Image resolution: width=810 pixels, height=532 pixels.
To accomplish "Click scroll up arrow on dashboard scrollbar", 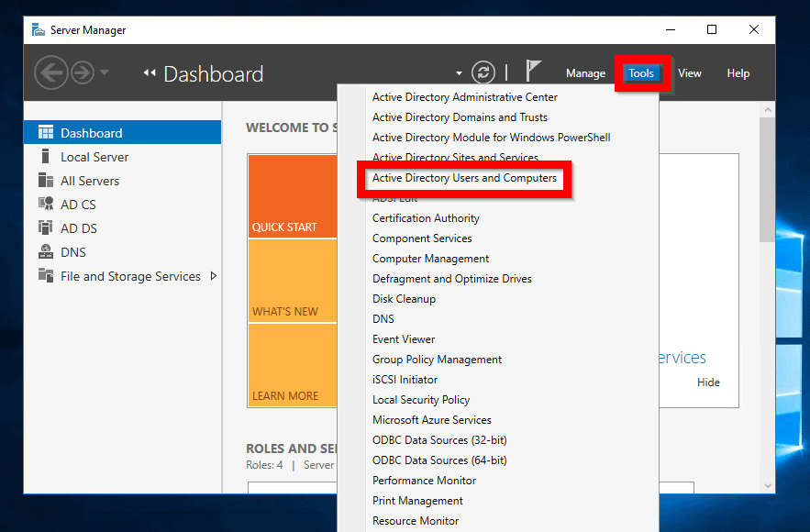I will coord(768,109).
